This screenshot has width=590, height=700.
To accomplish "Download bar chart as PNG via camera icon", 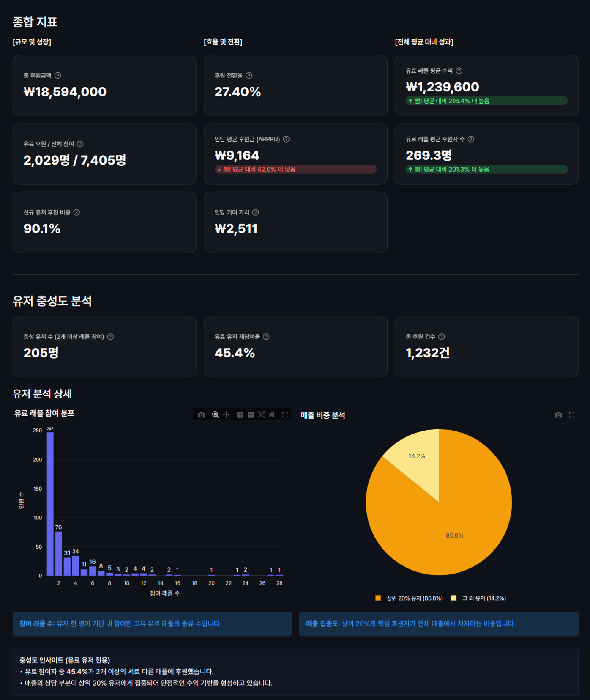I will 202,415.
